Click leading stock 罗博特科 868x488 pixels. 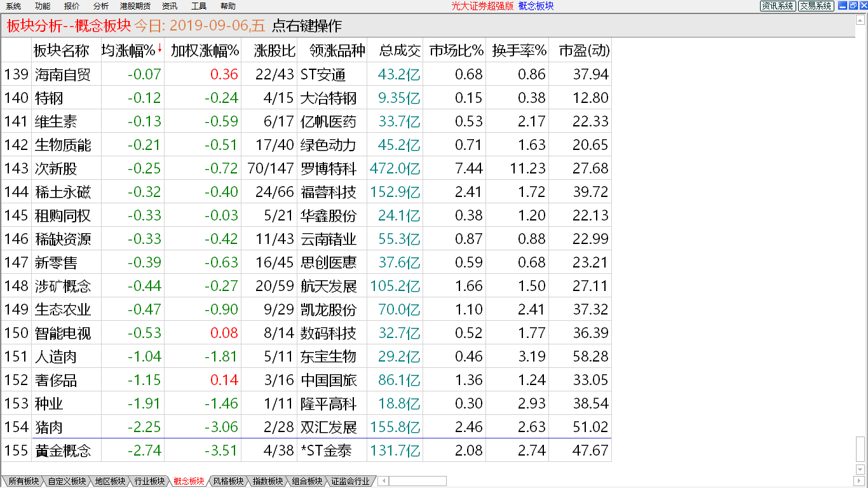329,168
